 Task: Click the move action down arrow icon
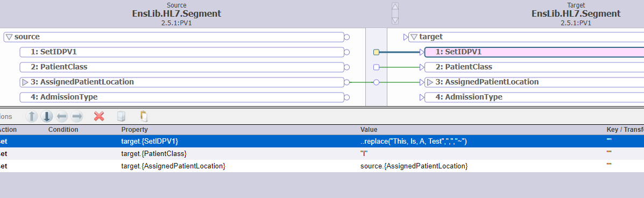47,117
